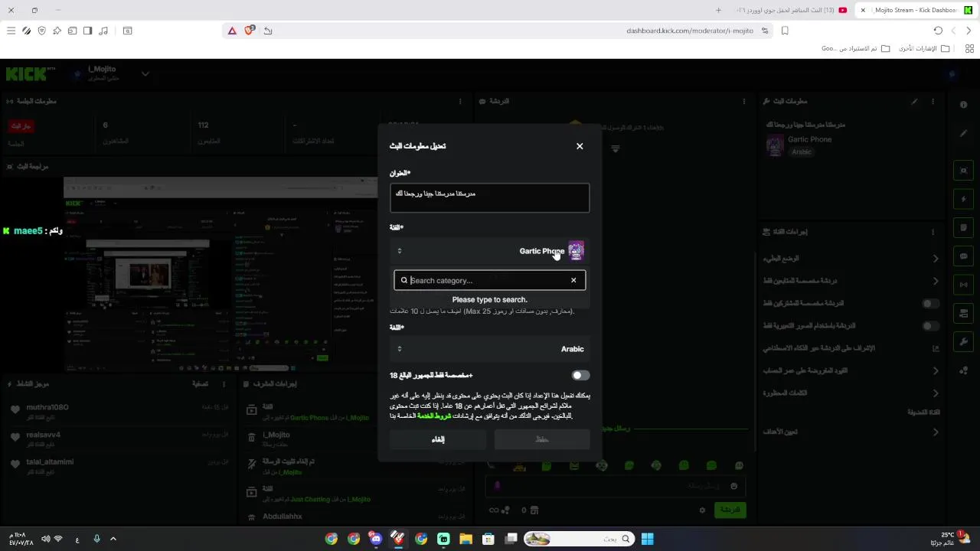This screenshot has width=980, height=551.
Task: Click the stream preview thumbnail
Action: 220,275
